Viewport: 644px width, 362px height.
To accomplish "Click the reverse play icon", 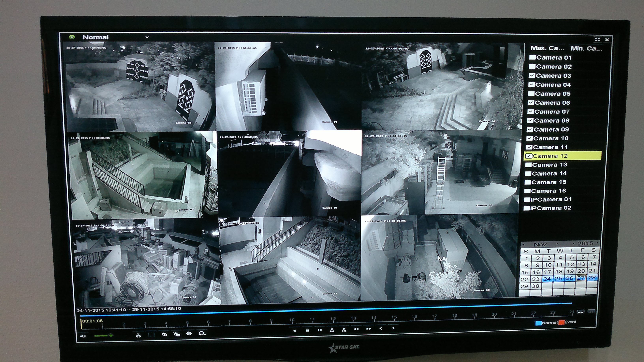I will [x=295, y=331].
